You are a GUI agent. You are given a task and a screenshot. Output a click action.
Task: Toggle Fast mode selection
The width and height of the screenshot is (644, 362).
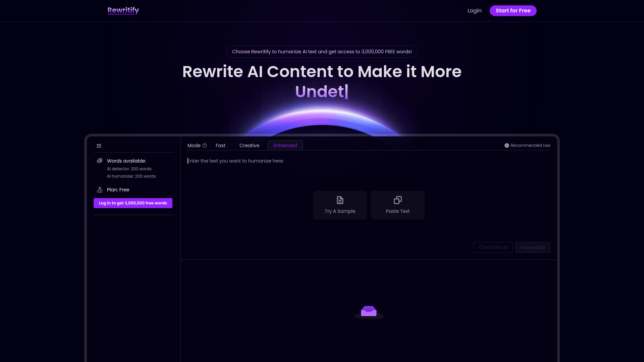[220, 145]
